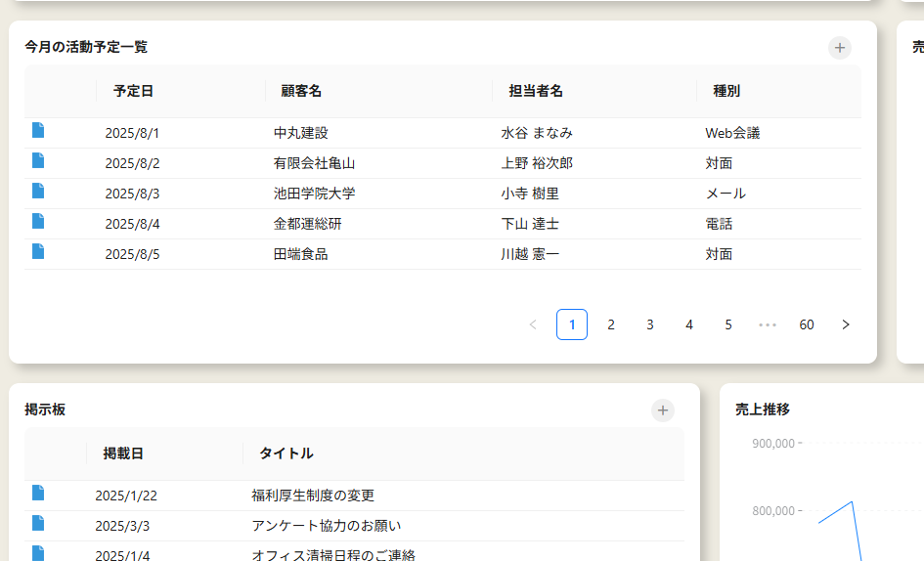
Task: Open document icon for 中丸建設 row
Action: (x=38, y=131)
